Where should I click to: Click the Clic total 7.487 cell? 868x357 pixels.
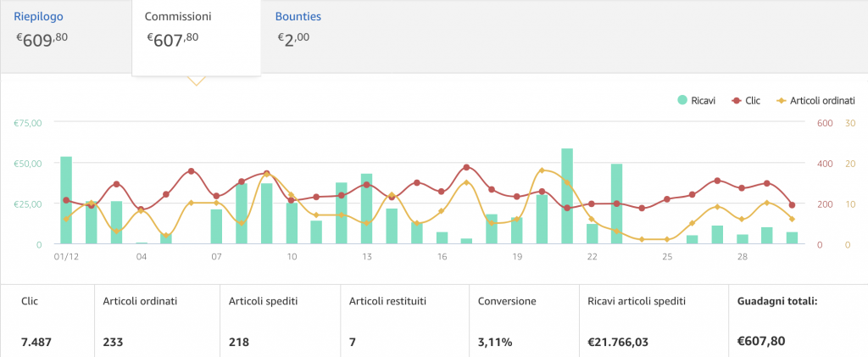click(x=47, y=321)
